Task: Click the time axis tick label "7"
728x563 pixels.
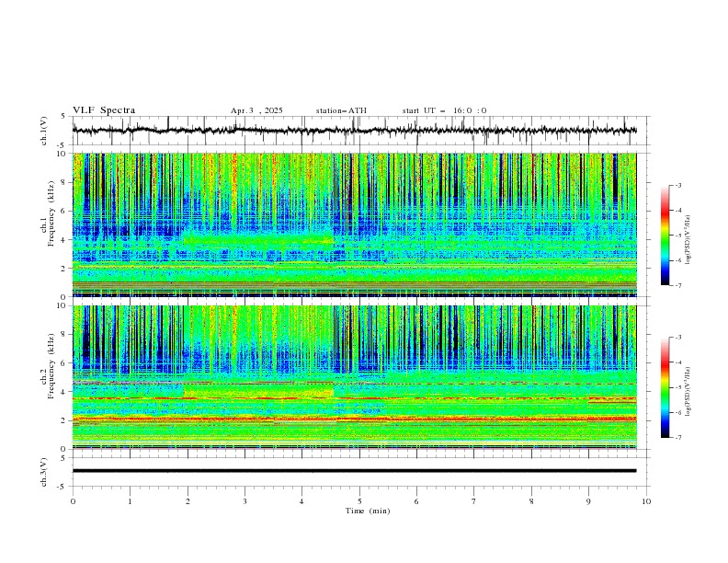Action: (x=474, y=501)
